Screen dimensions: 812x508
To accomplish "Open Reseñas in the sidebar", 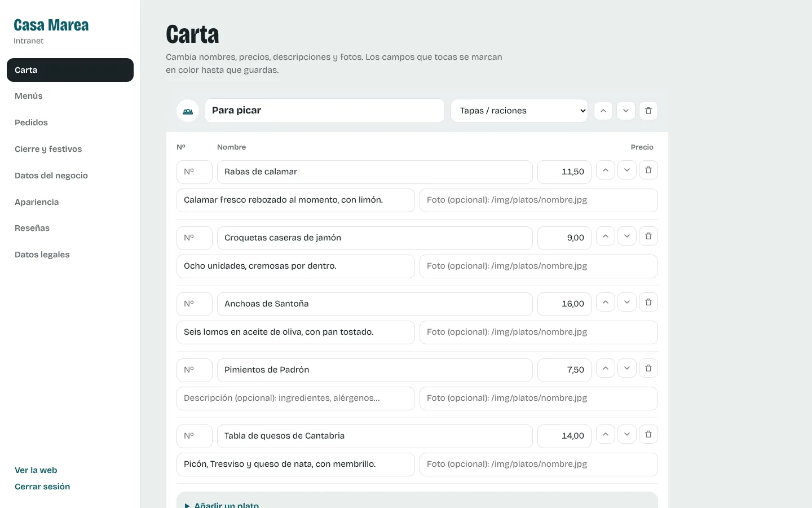I will (x=70, y=228).
